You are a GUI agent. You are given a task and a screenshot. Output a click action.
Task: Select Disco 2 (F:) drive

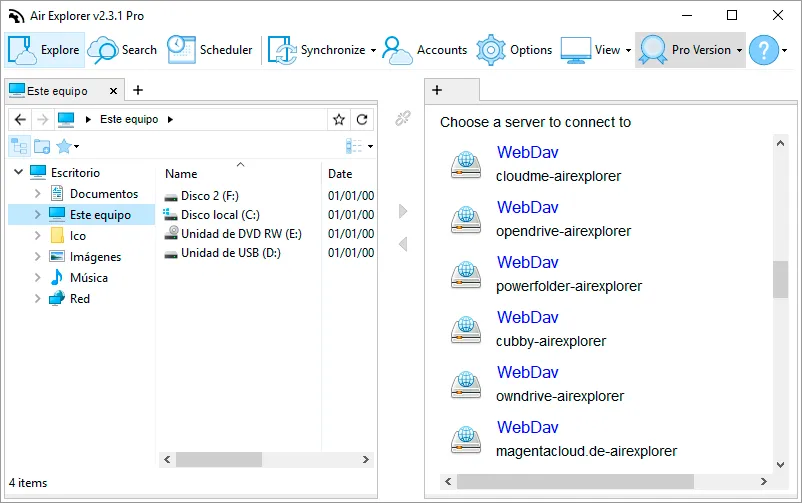point(202,195)
